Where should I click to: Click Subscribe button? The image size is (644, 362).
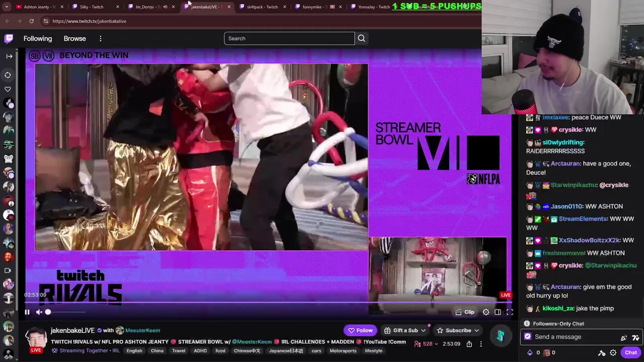point(454,330)
